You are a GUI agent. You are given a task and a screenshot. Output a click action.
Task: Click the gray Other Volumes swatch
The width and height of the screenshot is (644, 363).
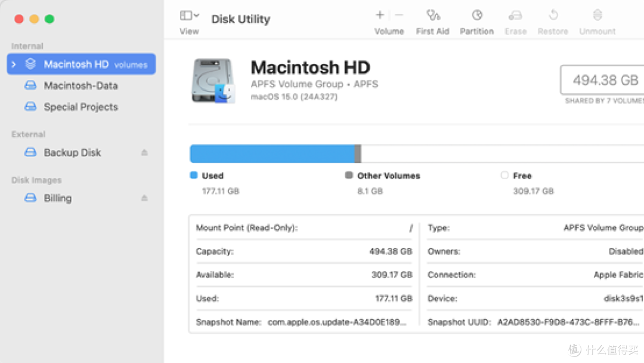click(x=349, y=175)
